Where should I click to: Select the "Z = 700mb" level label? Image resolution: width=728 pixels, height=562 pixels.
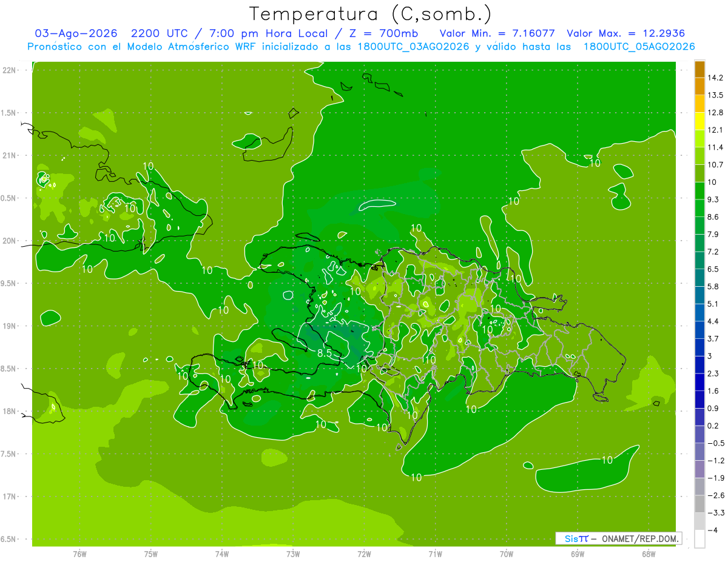pyautogui.click(x=385, y=33)
